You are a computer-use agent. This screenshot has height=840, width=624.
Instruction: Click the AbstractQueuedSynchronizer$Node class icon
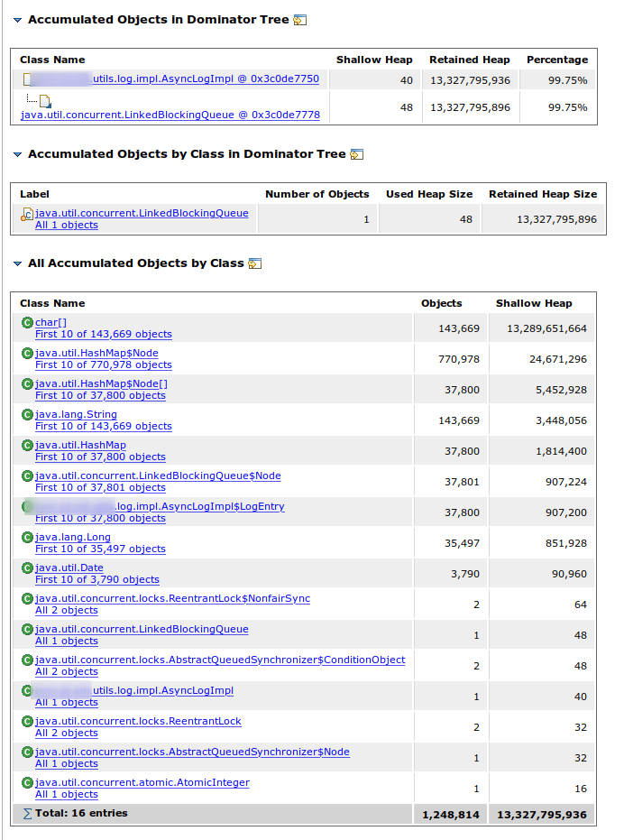pos(27,752)
